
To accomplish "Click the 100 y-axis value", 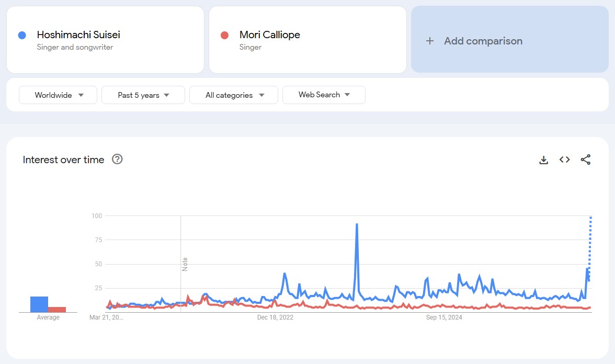I will (96, 215).
